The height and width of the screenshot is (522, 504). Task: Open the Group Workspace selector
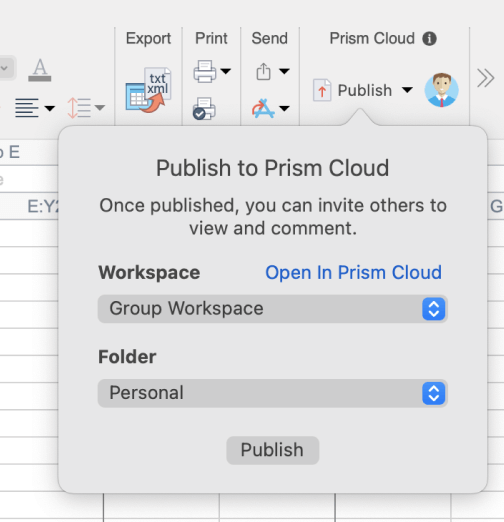[x=272, y=309]
